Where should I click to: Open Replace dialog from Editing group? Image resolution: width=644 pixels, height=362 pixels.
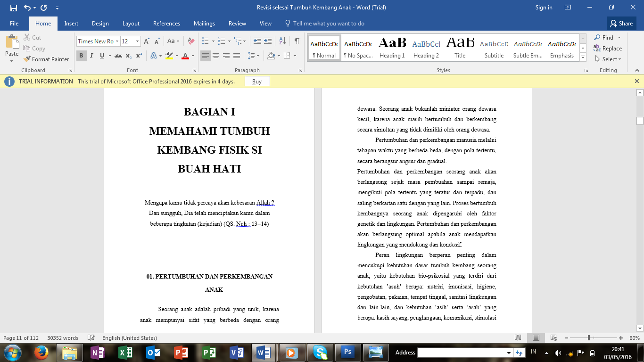608,49
